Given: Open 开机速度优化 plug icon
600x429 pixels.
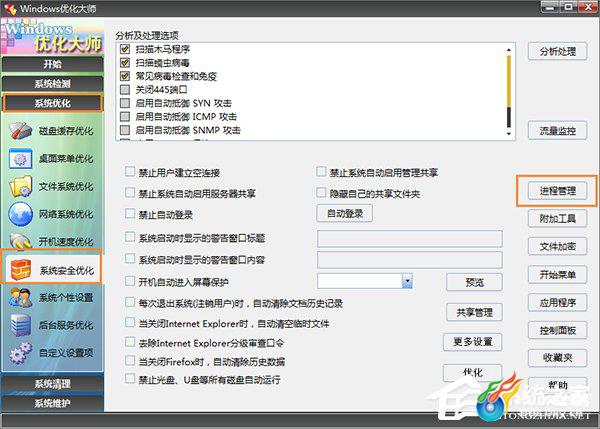Looking at the screenshot, I should tap(20, 241).
